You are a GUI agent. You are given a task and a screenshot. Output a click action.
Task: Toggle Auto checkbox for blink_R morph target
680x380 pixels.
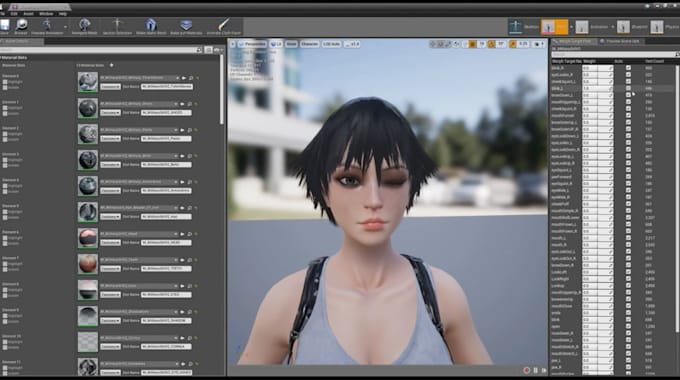[628, 68]
